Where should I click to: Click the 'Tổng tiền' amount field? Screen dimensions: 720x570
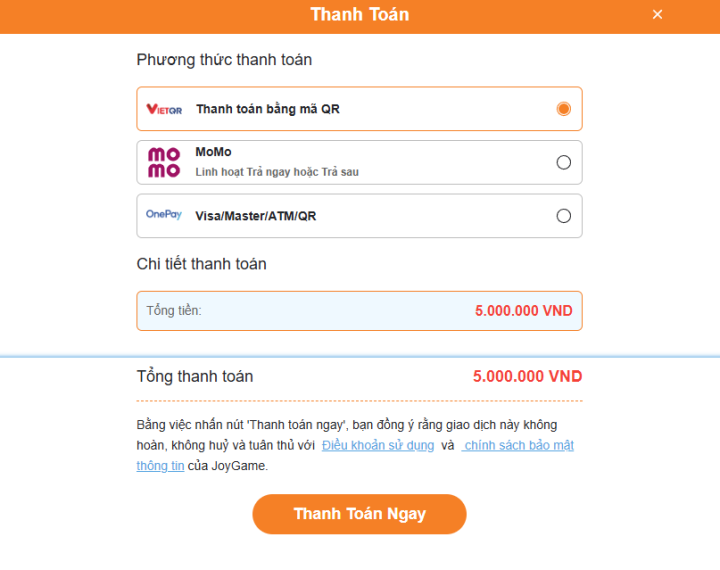pos(359,311)
